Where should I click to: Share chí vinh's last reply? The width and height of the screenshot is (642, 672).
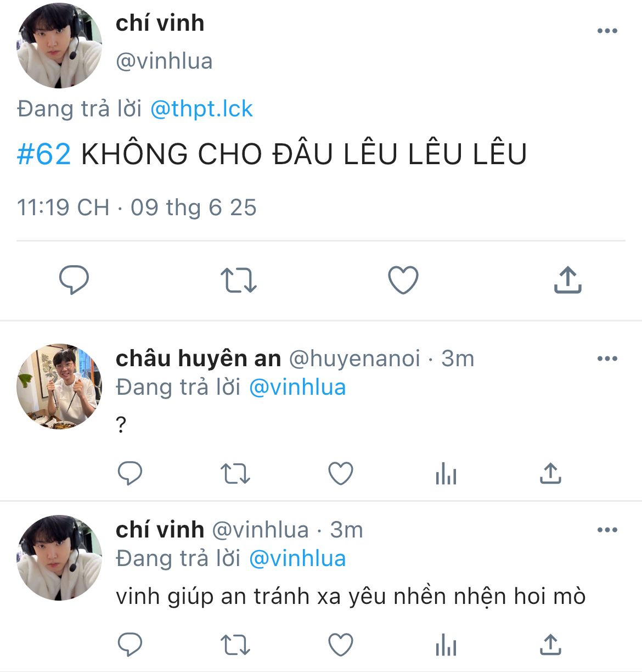550,645
